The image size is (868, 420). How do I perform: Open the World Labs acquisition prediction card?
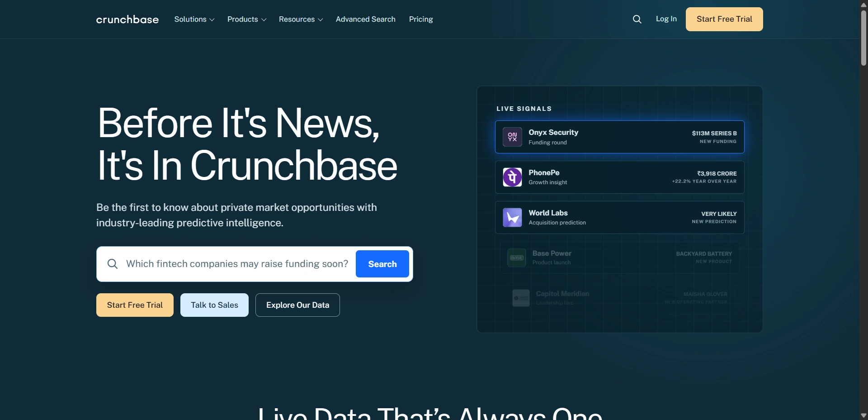point(619,217)
